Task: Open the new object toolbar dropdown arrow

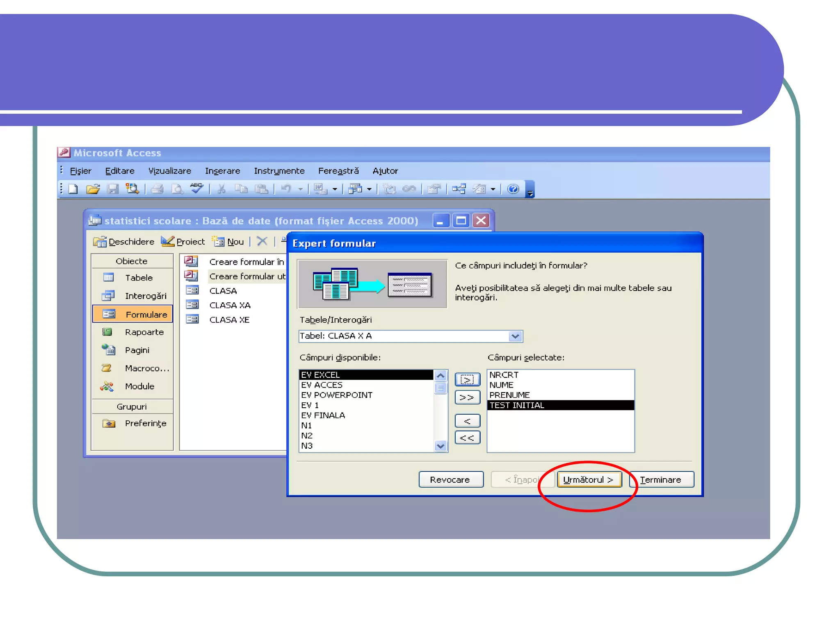Action: (493, 189)
